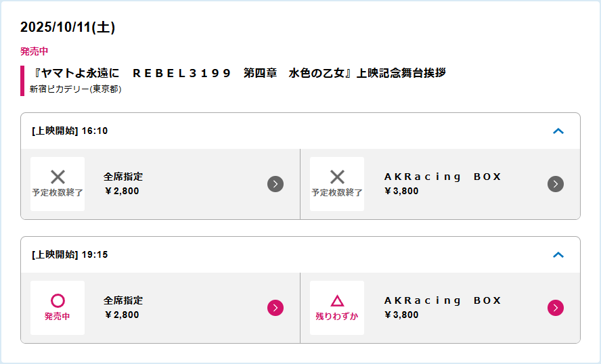Click the sold-out X icon for 16:10 AKRacing BOX
The image size is (601, 364).
[337, 177]
